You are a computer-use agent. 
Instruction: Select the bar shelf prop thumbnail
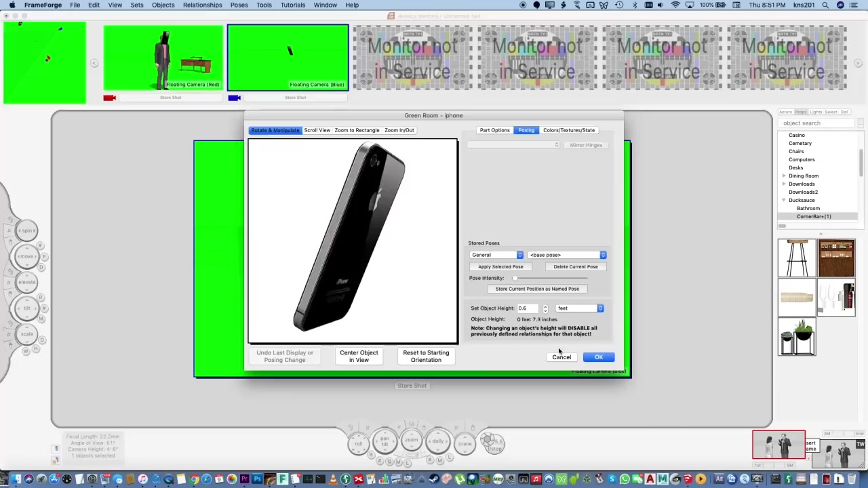coord(836,258)
